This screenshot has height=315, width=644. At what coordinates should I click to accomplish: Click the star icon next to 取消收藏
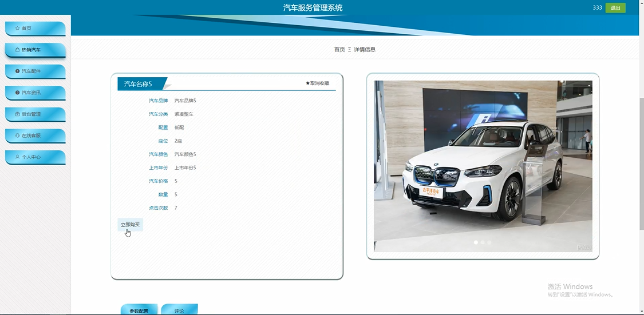(x=307, y=83)
